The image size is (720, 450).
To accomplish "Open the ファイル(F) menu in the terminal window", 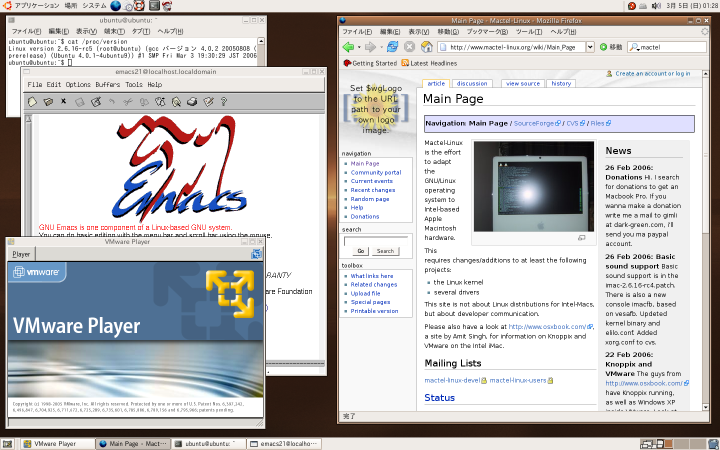I will click(x=26, y=31).
